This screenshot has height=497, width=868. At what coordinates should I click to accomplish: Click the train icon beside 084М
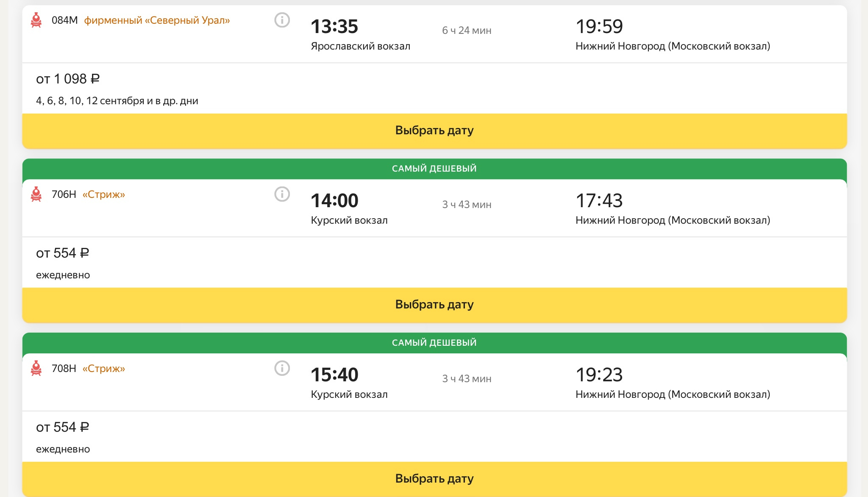click(36, 20)
